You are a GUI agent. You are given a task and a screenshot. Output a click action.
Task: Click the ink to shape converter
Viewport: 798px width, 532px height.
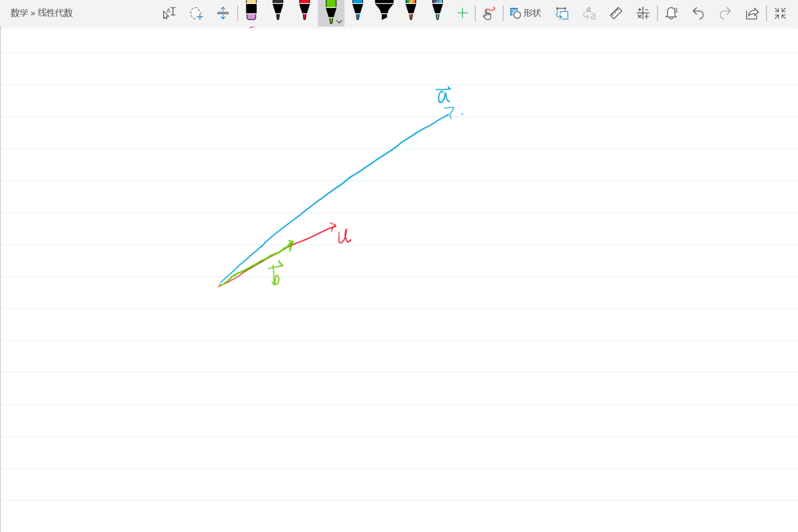[x=562, y=13]
